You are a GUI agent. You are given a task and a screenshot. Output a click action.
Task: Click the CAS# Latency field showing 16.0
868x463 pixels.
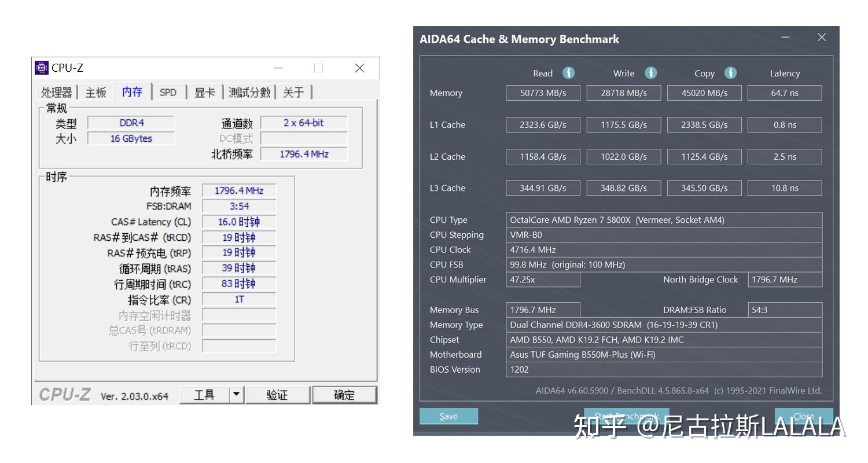click(238, 221)
